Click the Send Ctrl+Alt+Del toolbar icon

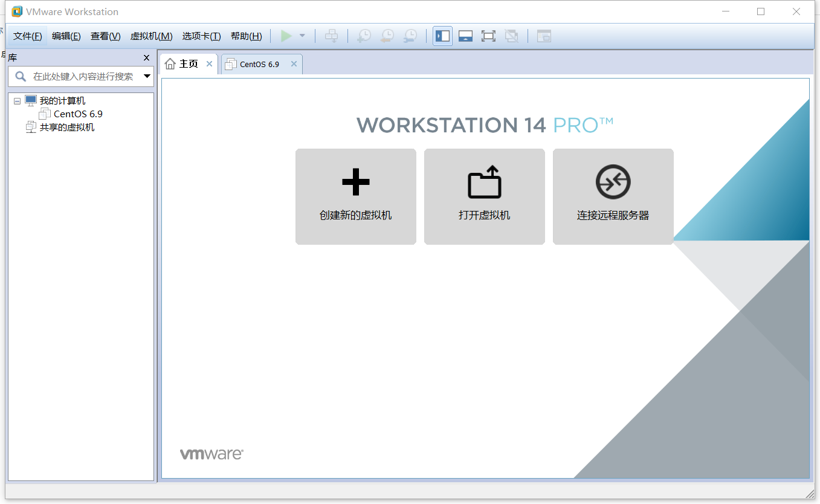tap(331, 36)
